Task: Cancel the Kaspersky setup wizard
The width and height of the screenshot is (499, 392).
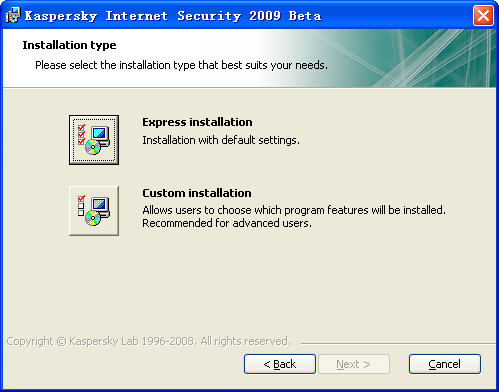Action: point(445,364)
